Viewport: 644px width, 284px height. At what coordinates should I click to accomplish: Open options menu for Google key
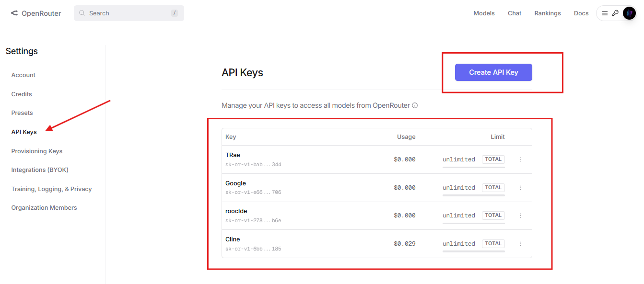520,188
